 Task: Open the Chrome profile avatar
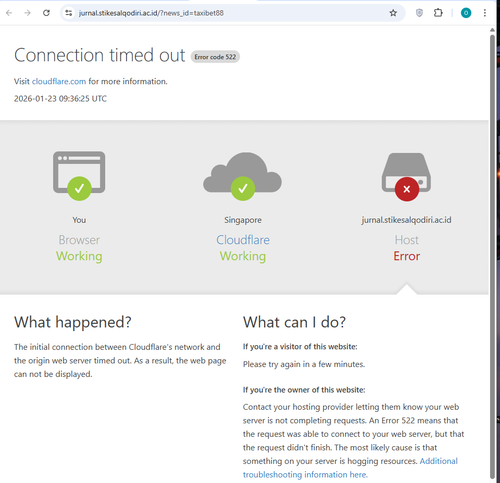pyautogui.click(x=466, y=13)
